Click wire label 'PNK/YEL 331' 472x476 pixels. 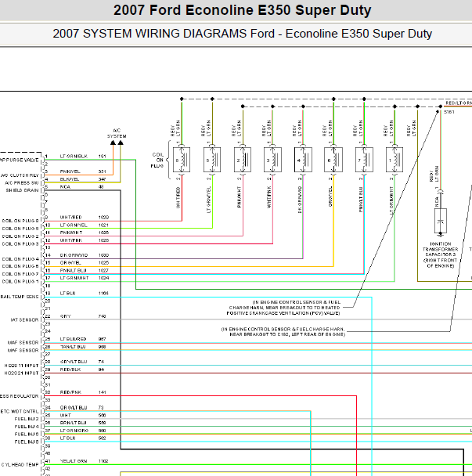point(83,171)
